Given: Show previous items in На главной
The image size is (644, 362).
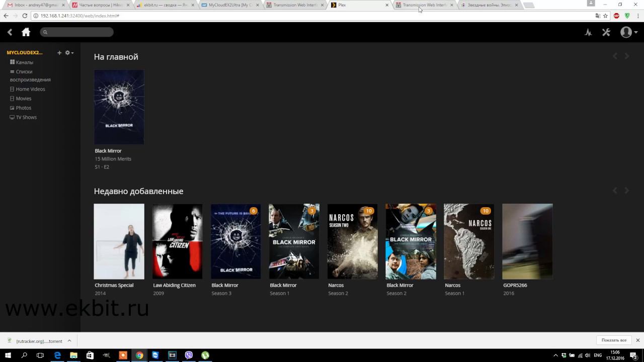Looking at the screenshot, I should coord(615,56).
